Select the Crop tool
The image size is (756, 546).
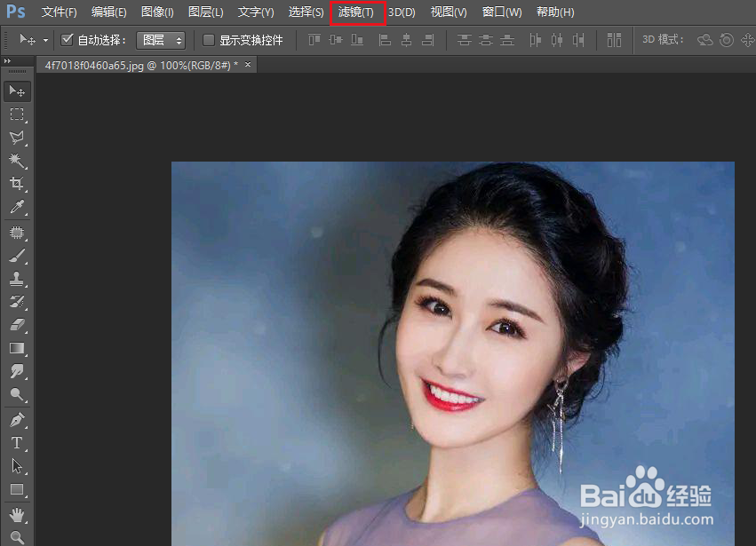click(x=18, y=183)
